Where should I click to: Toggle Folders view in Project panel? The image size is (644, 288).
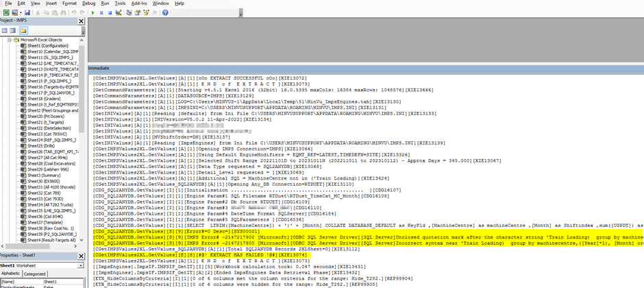24,31
